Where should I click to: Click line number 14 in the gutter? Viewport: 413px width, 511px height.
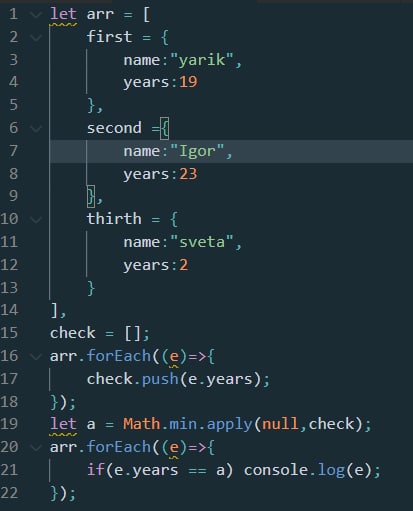(9, 310)
